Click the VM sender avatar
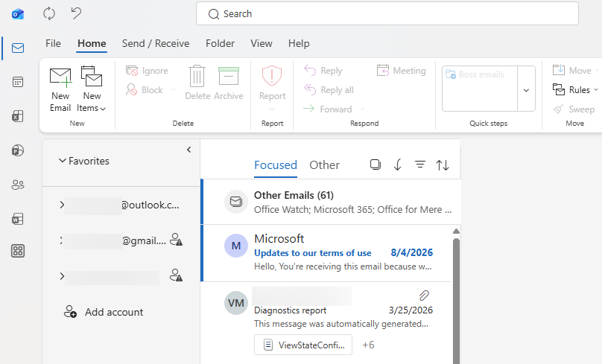The image size is (602, 364). [x=235, y=303]
